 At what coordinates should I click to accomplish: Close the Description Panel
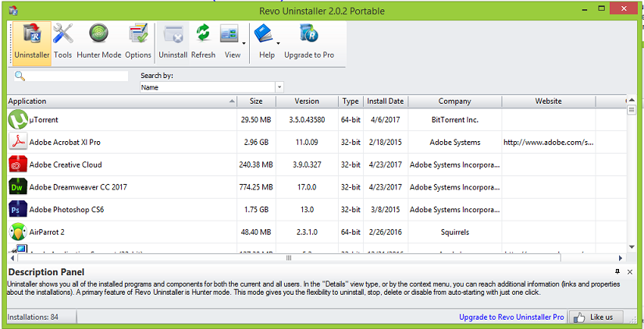(630, 271)
